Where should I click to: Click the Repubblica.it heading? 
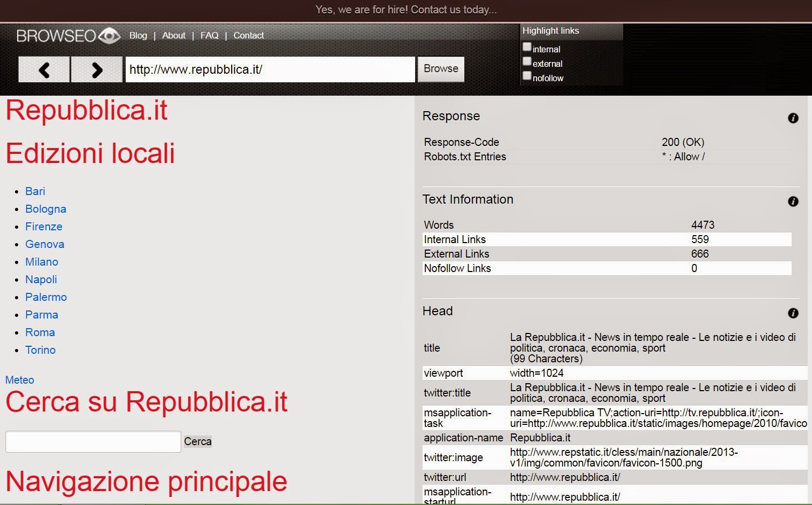[87, 111]
